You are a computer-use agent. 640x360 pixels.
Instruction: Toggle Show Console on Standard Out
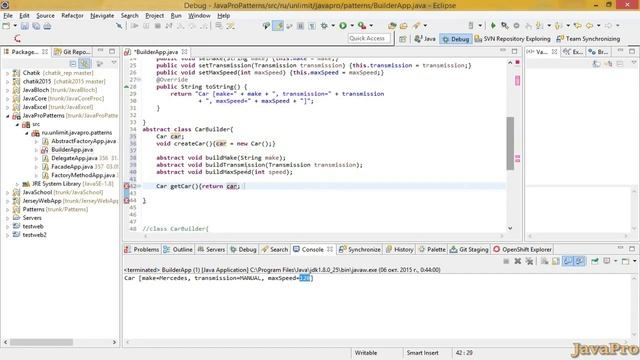pos(568,261)
